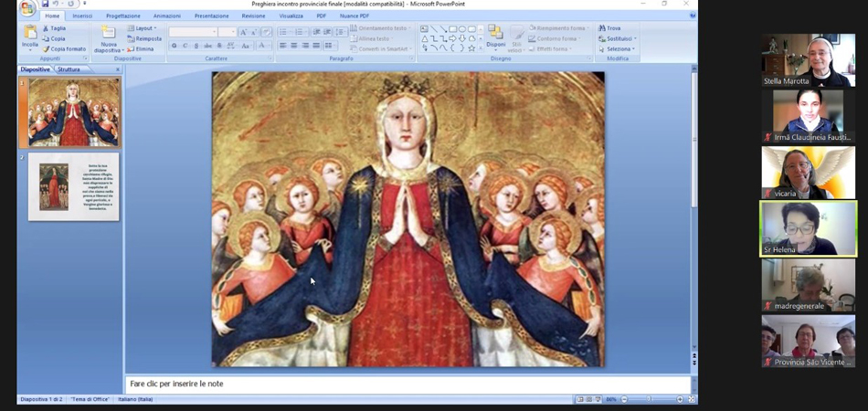Viewport: 868px width, 411px height.
Task: Open the Office button menu
Action: click(x=27, y=7)
